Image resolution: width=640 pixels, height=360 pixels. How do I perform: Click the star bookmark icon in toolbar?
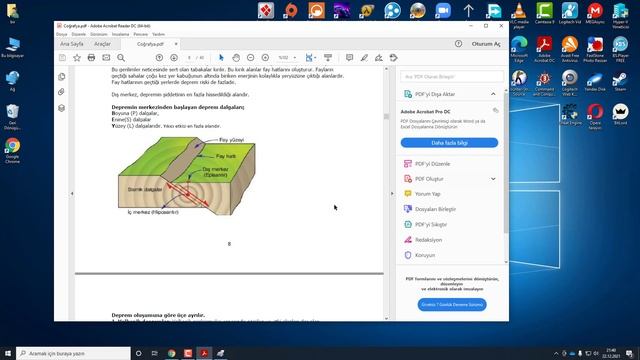[x=77, y=58]
